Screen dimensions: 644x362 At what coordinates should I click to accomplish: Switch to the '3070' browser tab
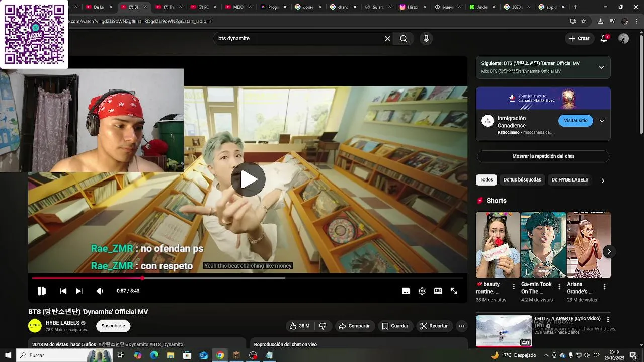(513, 7)
